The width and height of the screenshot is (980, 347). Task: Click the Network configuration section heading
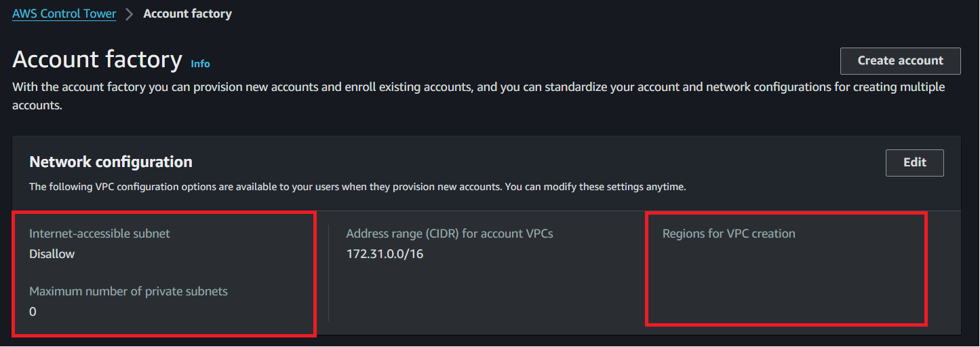click(111, 162)
